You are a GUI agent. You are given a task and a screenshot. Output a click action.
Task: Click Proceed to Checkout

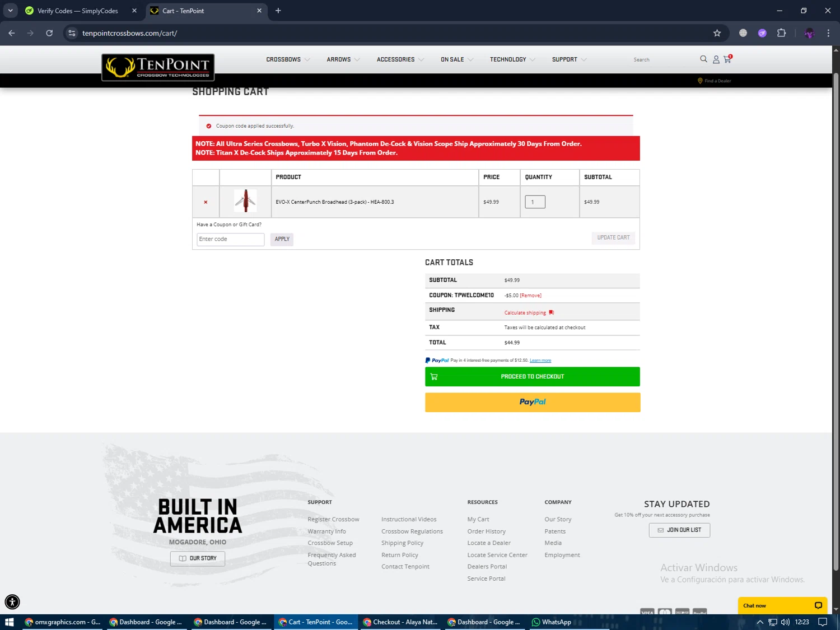[532, 376]
